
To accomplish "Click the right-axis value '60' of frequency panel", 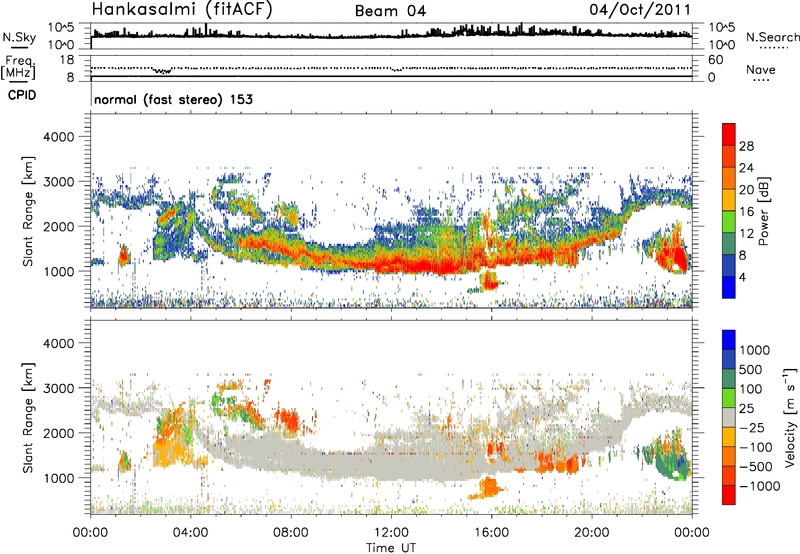I will tap(715, 60).
